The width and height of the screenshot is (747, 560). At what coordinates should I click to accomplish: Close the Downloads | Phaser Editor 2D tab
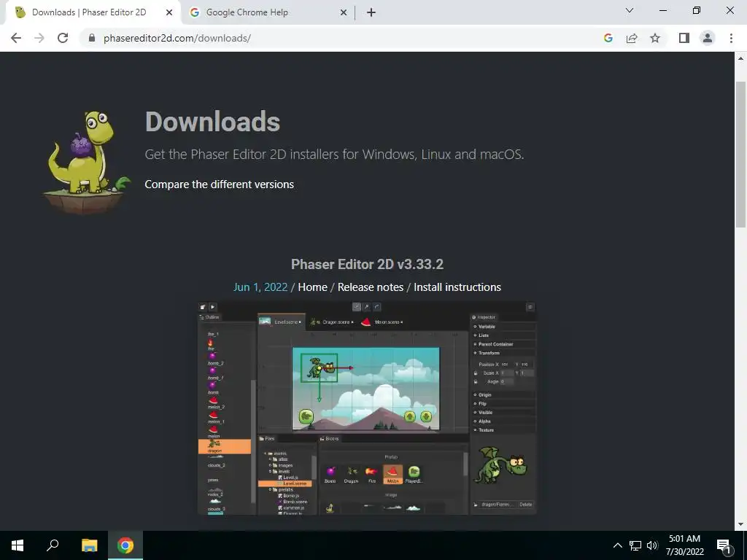pyautogui.click(x=169, y=12)
